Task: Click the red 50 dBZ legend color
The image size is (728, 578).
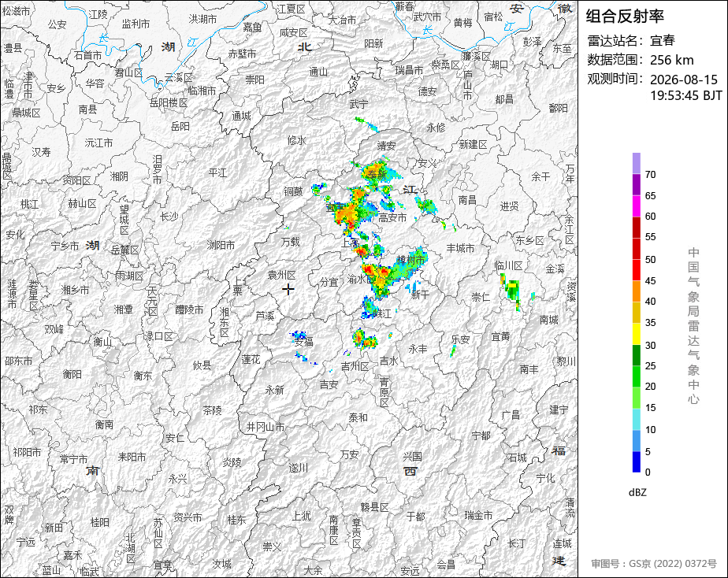Action: pos(636,269)
